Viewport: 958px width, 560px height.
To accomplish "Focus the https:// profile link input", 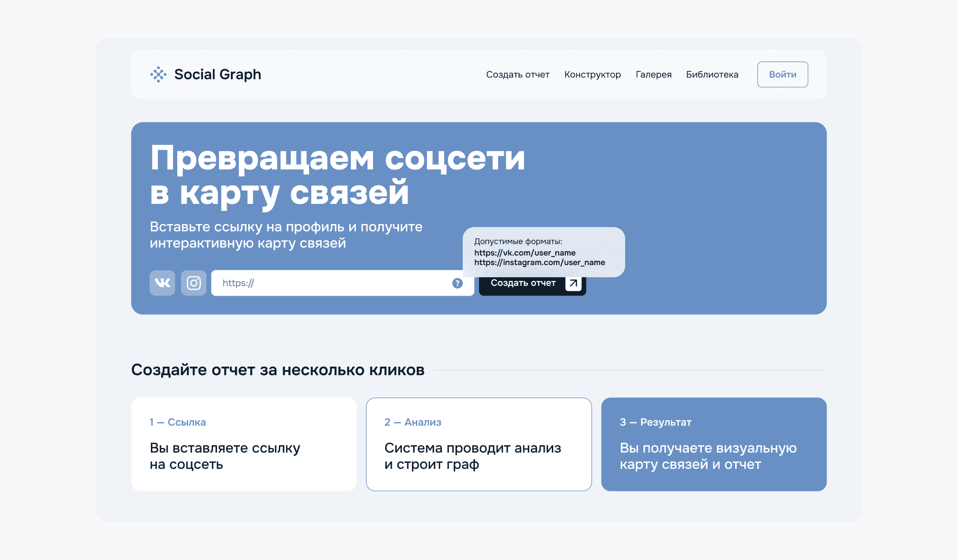I will (331, 283).
